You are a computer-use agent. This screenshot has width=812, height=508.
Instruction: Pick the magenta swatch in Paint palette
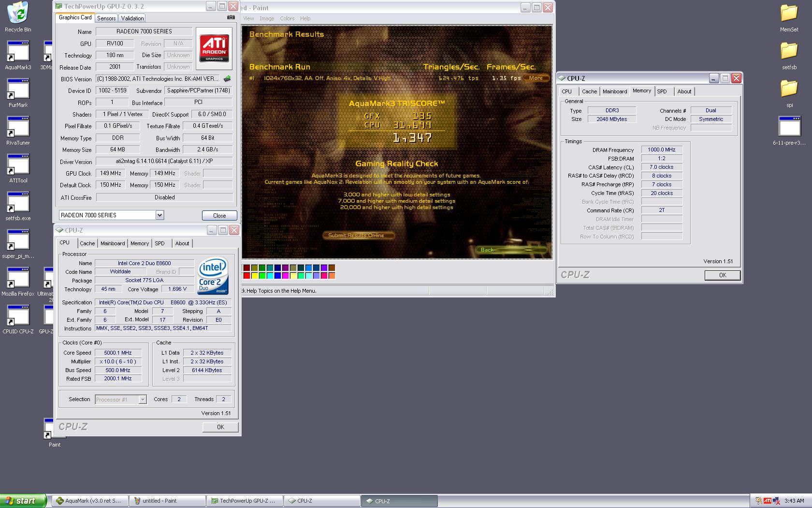(x=285, y=275)
